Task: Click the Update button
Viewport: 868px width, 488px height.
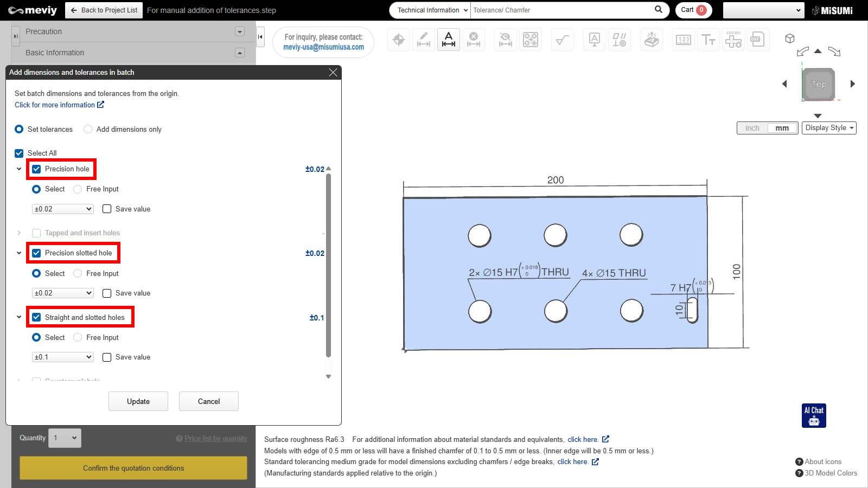Action: [138, 401]
